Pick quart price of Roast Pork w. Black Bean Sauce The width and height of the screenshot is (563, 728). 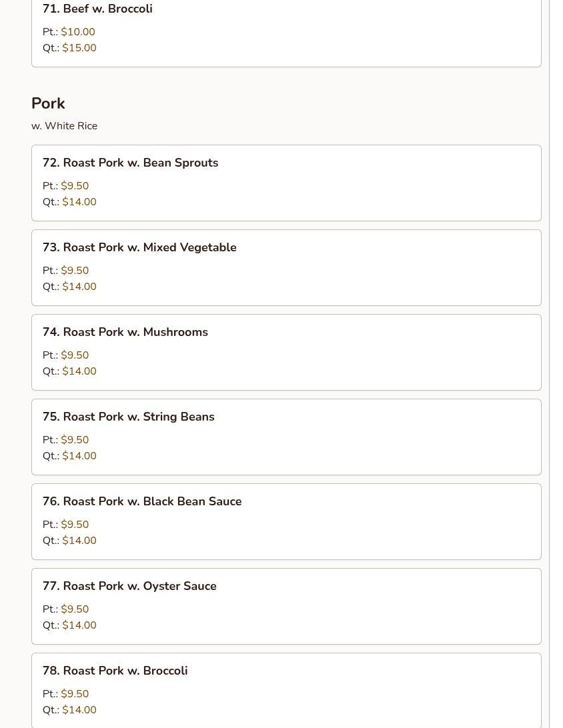[x=79, y=541]
